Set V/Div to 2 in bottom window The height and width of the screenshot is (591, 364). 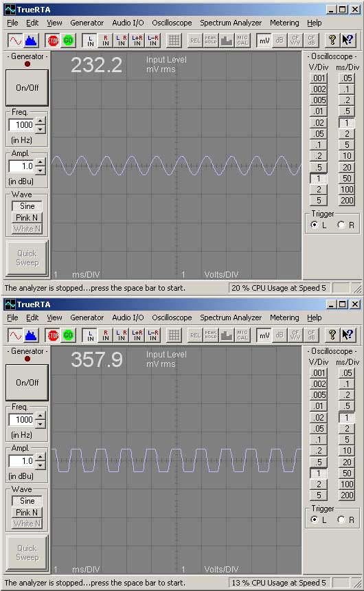coord(319,484)
